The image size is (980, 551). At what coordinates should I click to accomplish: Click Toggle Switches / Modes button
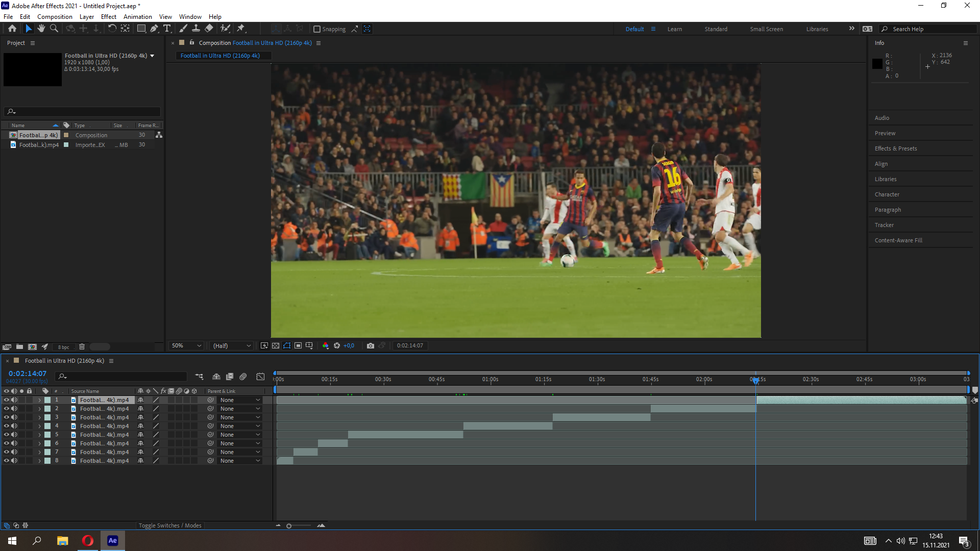coord(170,525)
